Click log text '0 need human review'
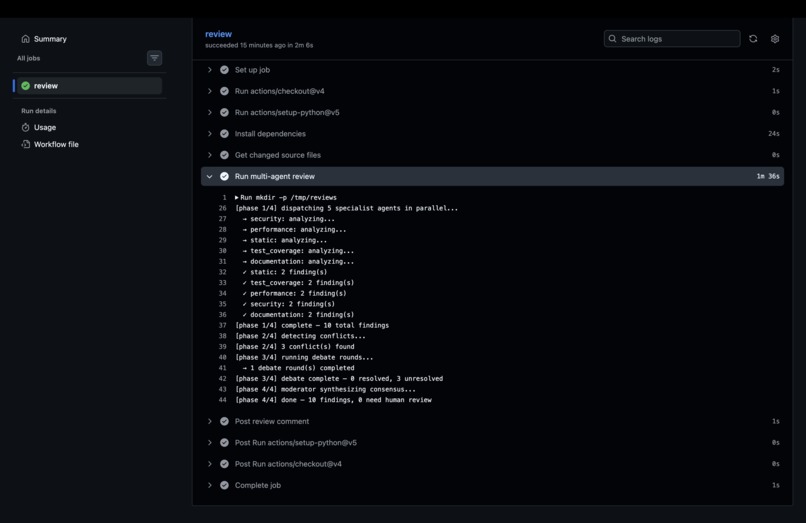 (x=395, y=400)
